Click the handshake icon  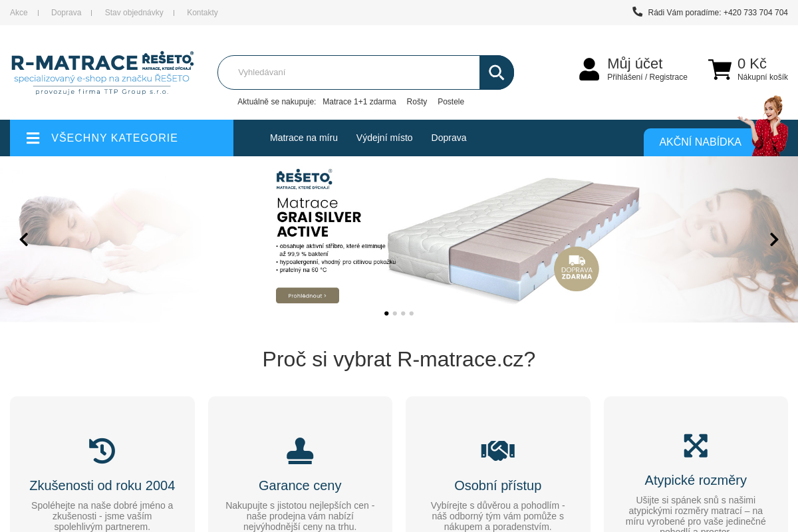click(498, 451)
